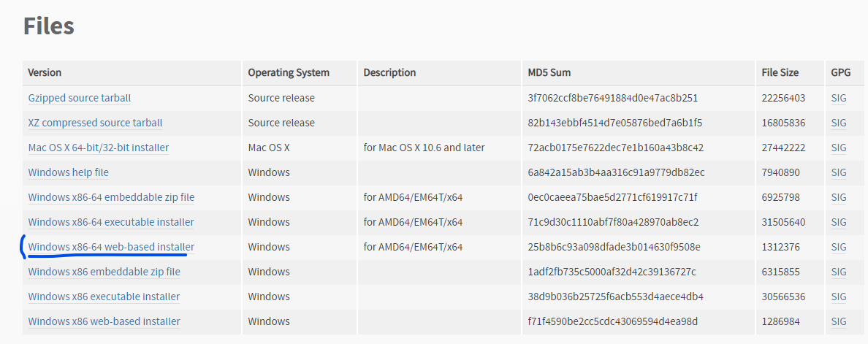Select MD5 sum 38d9b036b25725f6acb553d4aece4db4

pos(616,297)
